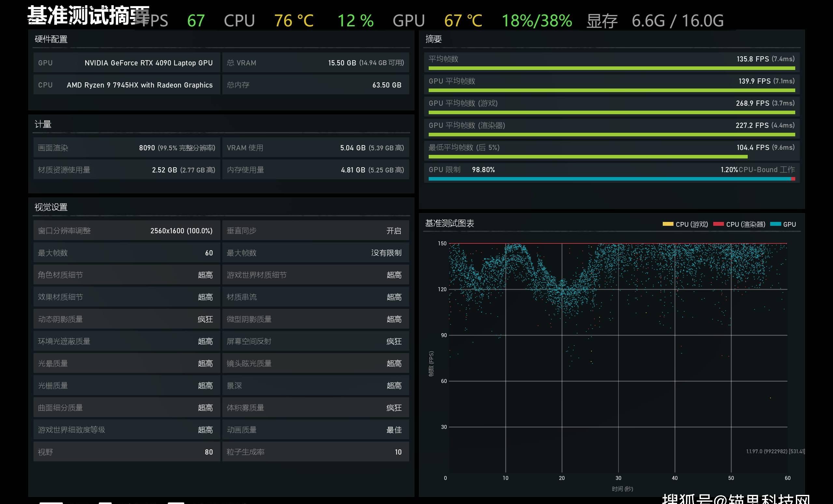Click the red CPU (渲染器) legend swatch
The height and width of the screenshot is (504, 833).
point(718,224)
